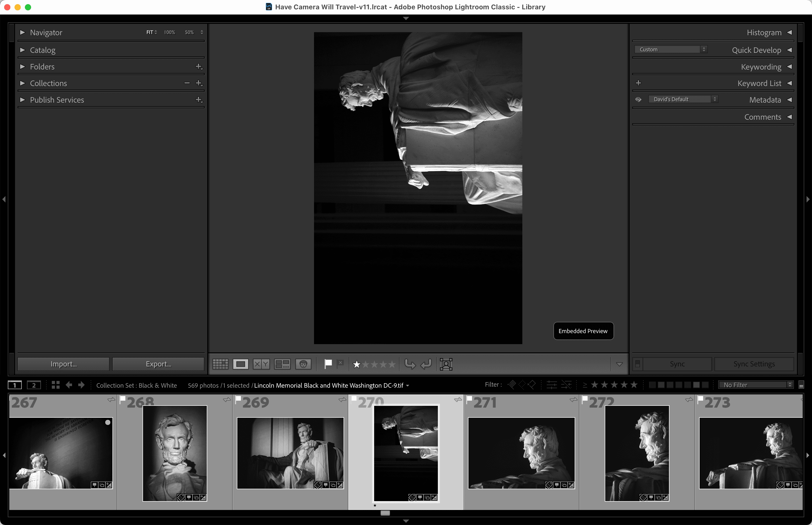Image resolution: width=812 pixels, height=525 pixels.
Task: Open Compare (XY) view
Action: pos(261,364)
